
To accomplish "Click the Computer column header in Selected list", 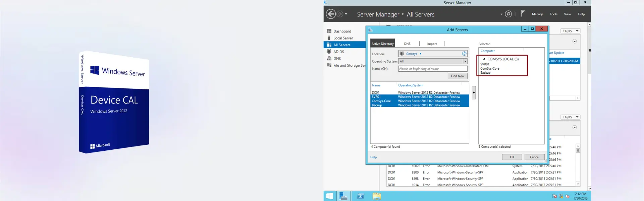I will (487, 51).
